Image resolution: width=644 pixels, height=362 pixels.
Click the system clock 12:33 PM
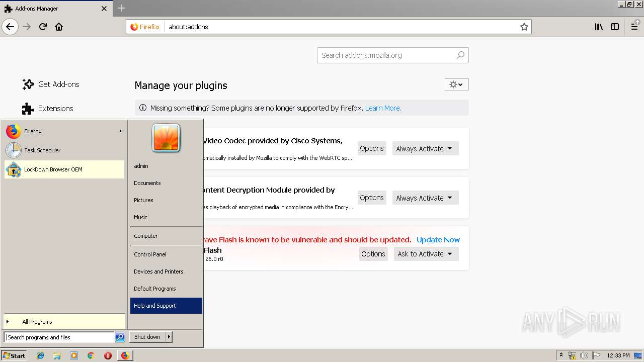(618, 355)
